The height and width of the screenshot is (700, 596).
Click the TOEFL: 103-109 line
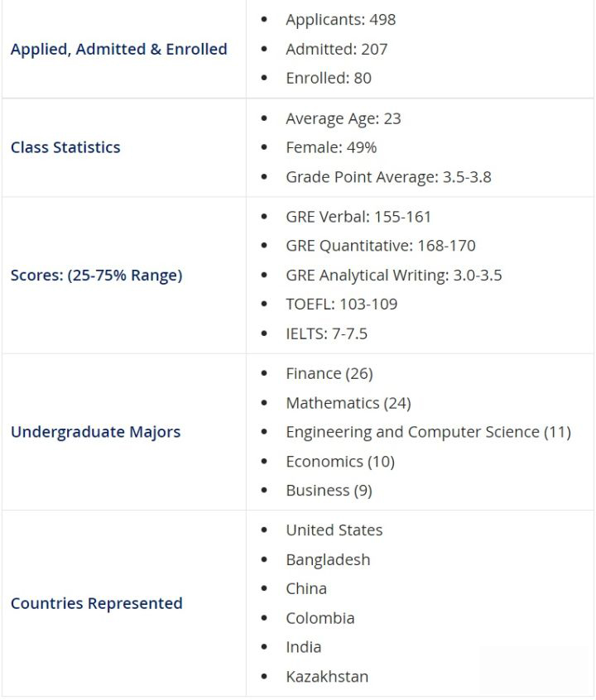point(341,304)
